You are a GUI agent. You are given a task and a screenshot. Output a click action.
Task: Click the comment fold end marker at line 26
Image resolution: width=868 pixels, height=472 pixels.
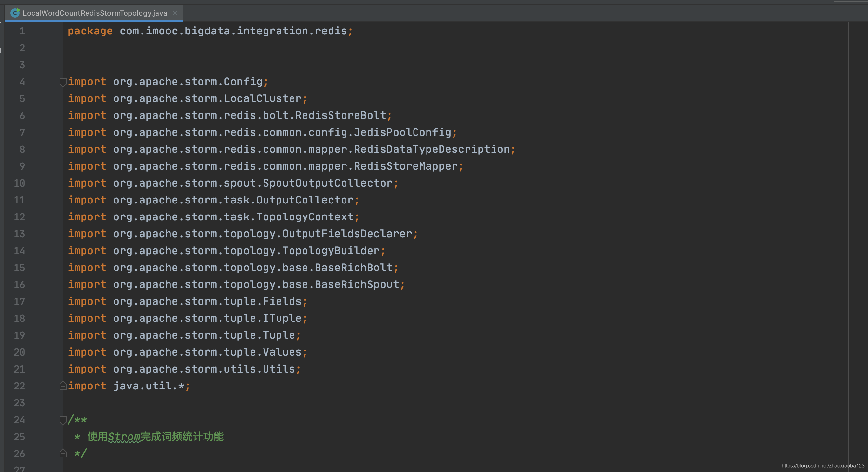click(63, 453)
